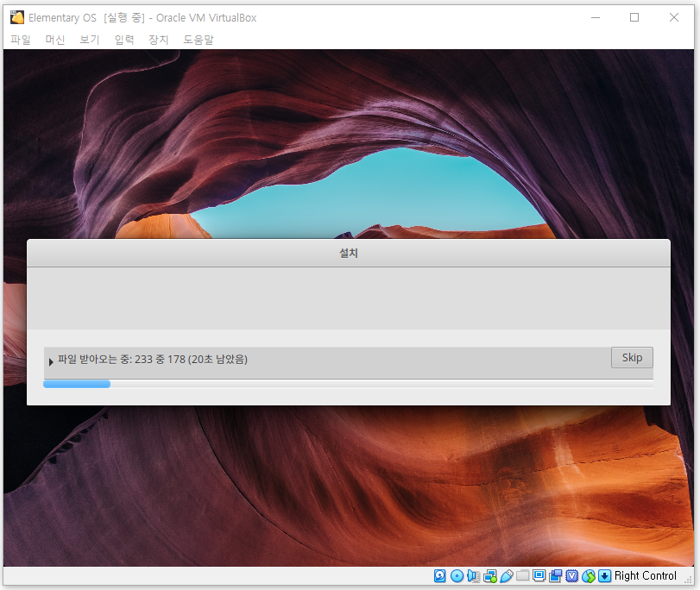Expand the file download details triangle
The width and height of the screenshot is (700, 590).
(x=50, y=361)
